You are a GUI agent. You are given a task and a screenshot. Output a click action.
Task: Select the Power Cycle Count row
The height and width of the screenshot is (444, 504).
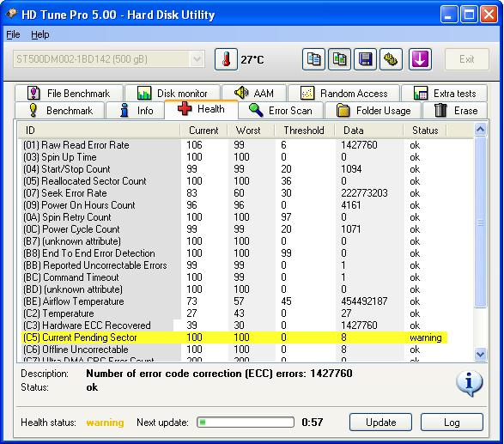coord(234,229)
